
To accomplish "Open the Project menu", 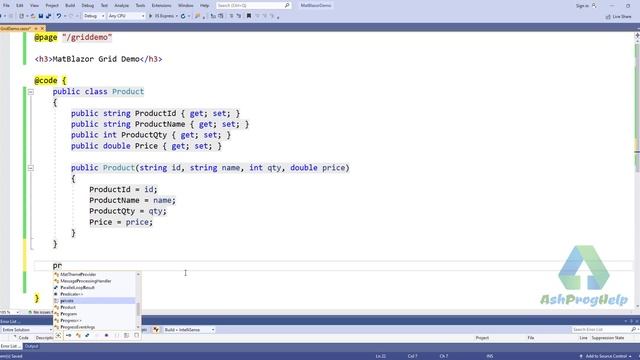I will (52, 5).
